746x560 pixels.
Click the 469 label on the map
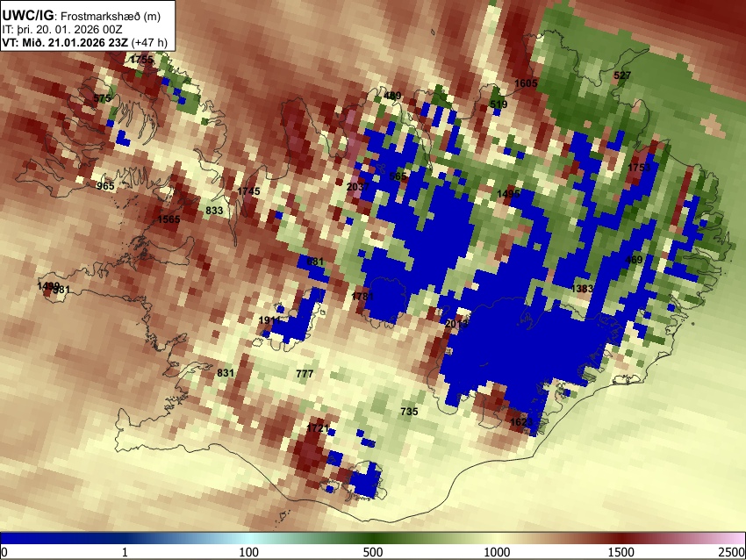point(634,260)
